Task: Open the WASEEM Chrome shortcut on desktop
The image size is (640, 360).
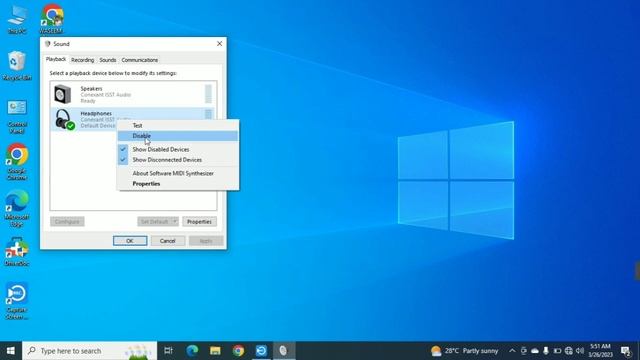Action: tap(52, 19)
